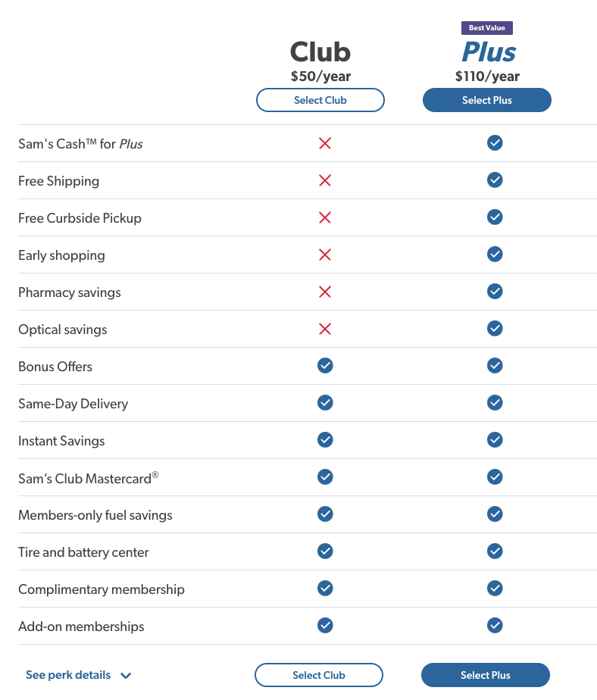The image size is (597, 700).
Task: Click bottom Select Club button
Action: (319, 675)
